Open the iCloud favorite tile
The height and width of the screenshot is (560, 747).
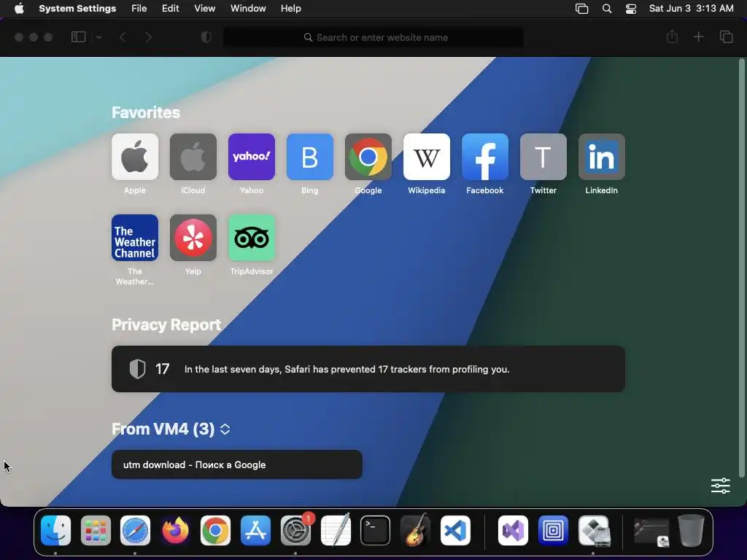tap(193, 157)
